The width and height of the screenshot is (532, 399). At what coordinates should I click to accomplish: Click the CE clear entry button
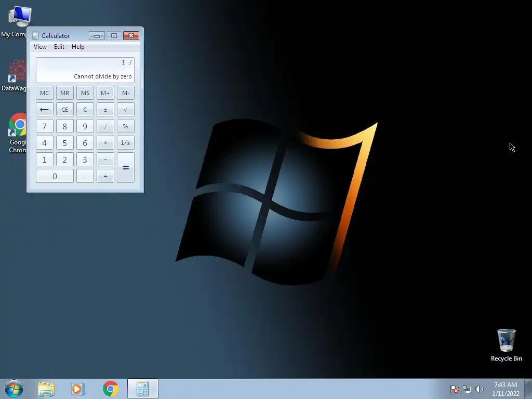65,110
